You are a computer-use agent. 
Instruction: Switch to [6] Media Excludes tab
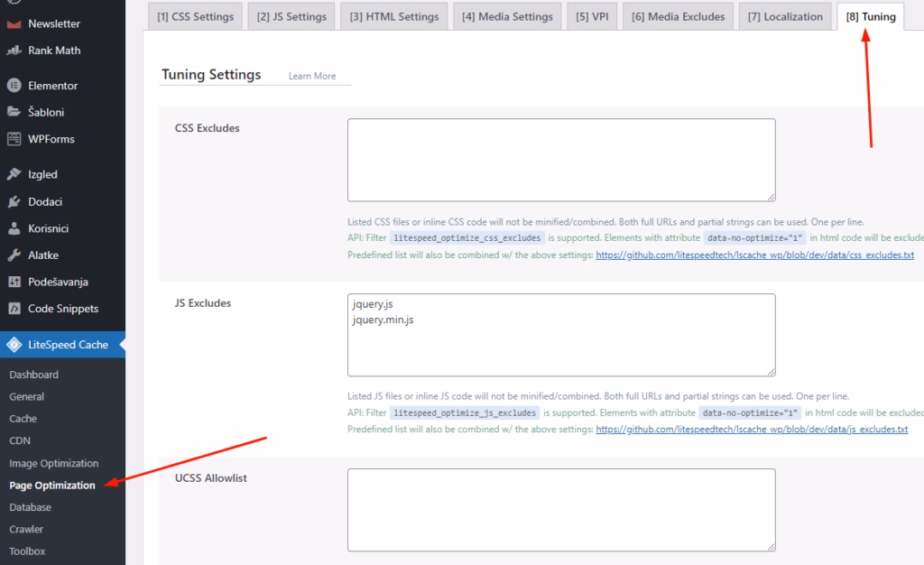[679, 16]
